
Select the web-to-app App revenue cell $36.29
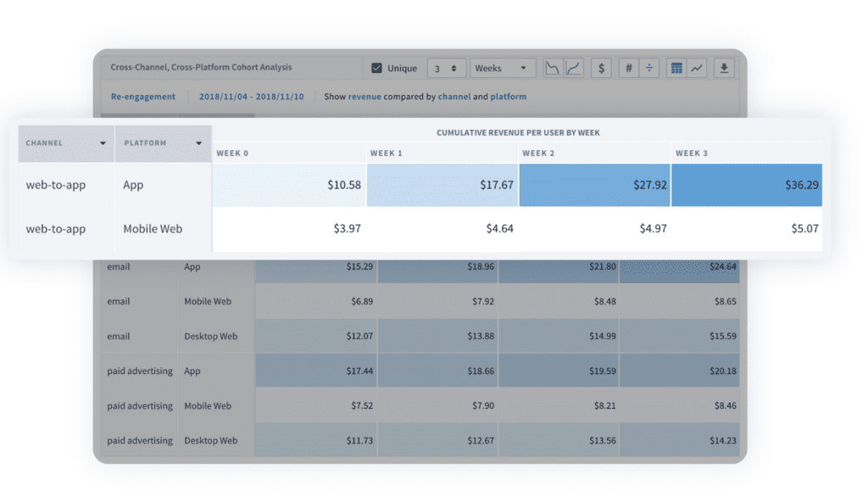coord(747,184)
